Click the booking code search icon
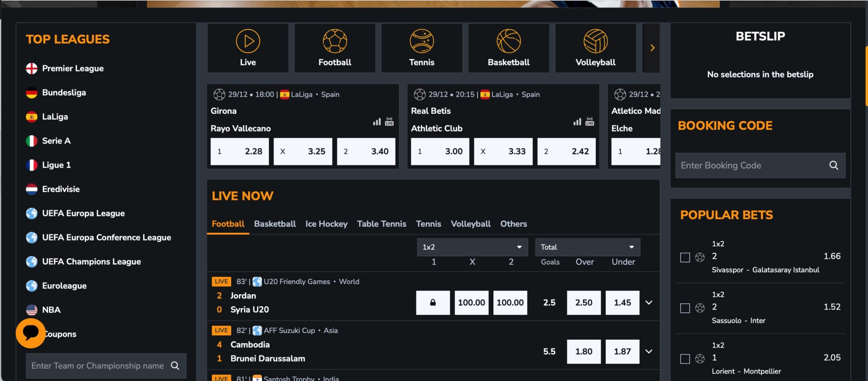The width and height of the screenshot is (868, 381). tap(834, 165)
